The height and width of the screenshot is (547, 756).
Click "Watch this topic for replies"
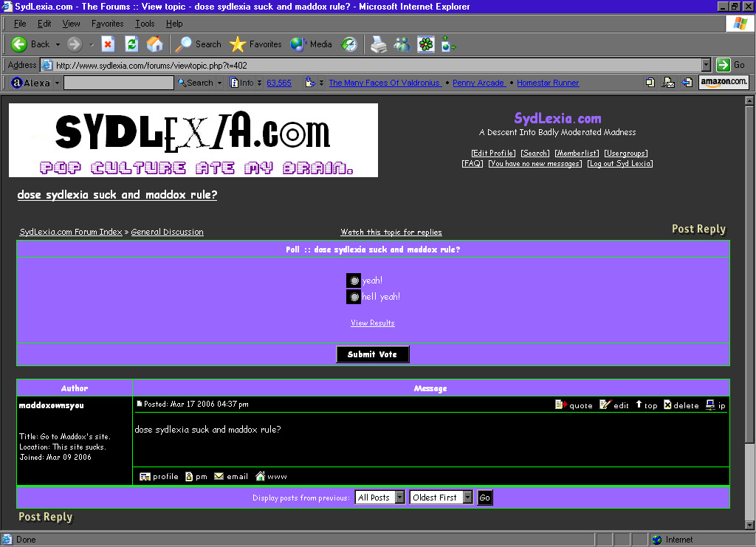(x=391, y=233)
